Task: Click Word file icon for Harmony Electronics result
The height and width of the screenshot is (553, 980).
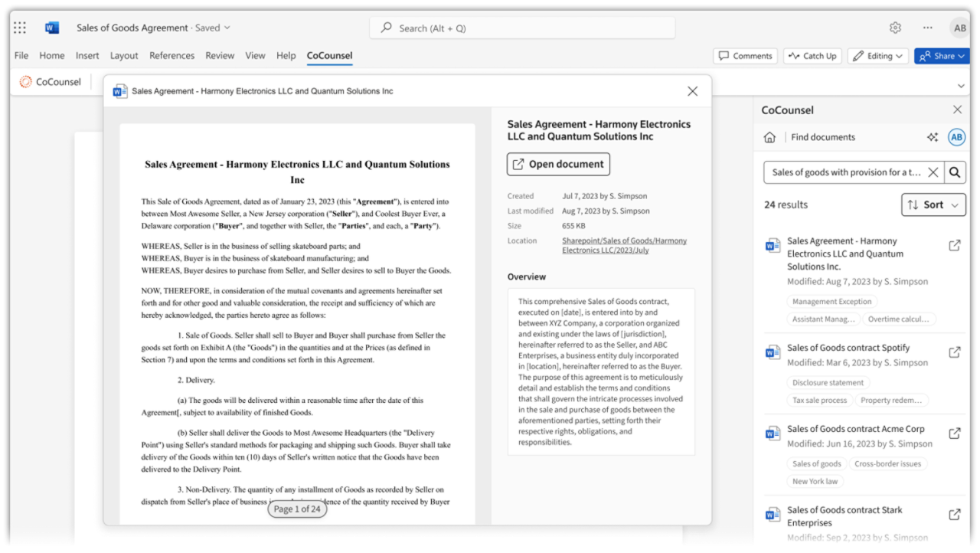Action: point(773,246)
